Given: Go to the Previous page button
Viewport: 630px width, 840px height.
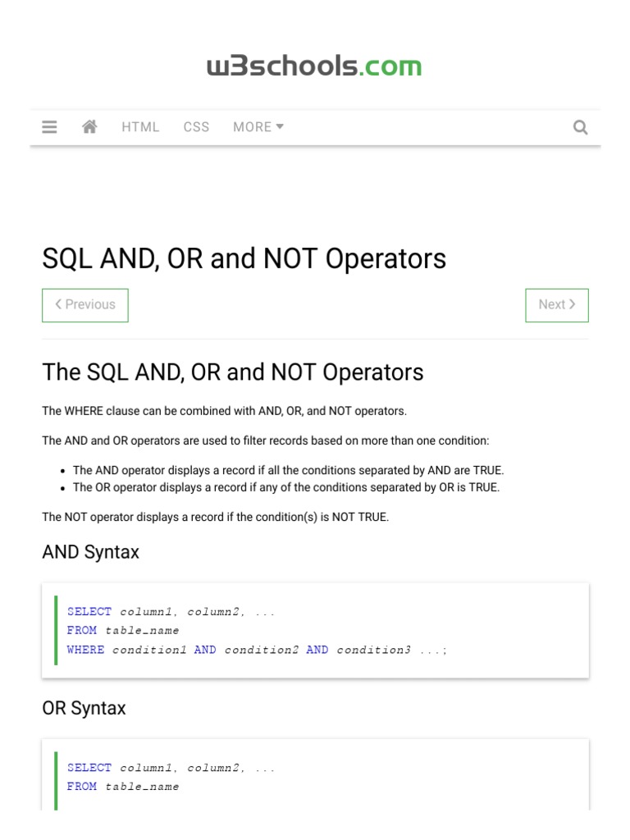Looking at the screenshot, I should click(x=85, y=305).
